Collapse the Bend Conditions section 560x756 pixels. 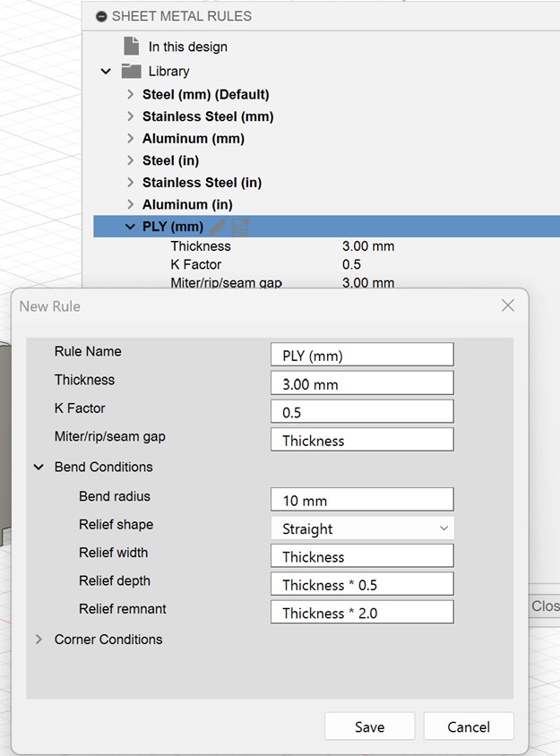39,467
